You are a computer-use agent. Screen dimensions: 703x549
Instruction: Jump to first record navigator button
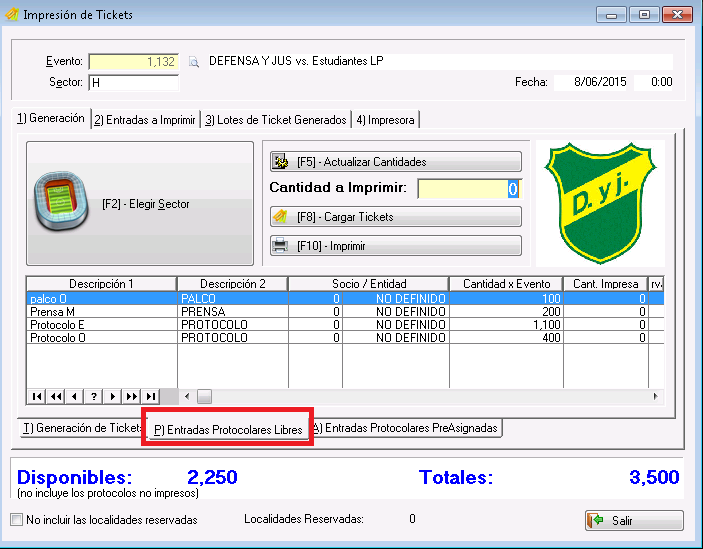(x=38, y=396)
